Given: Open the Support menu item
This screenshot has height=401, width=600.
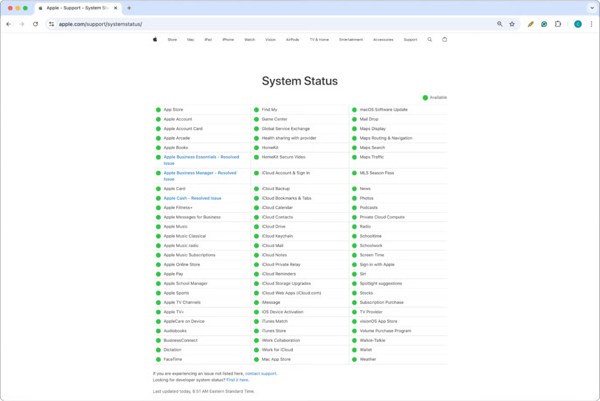Looking at the screenshot, I should (411, 39).
